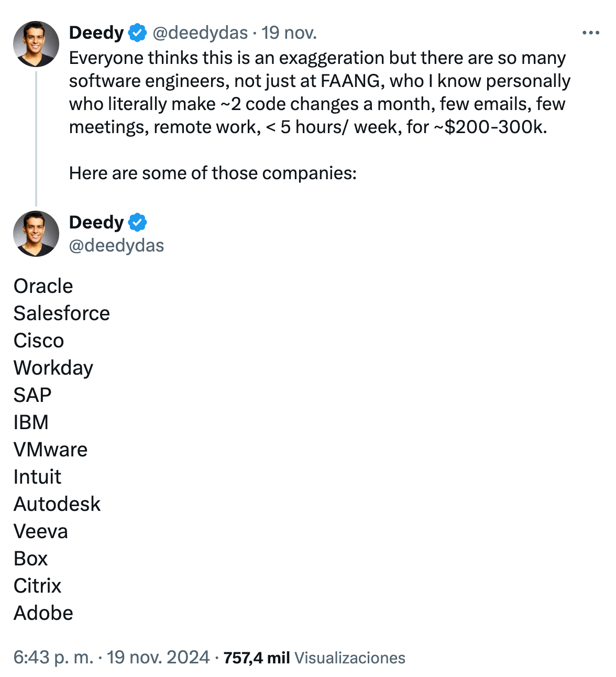Screen dimensions: 616x677
Task: Click the Autodesk entry in the list
Action: coord(57,504)
